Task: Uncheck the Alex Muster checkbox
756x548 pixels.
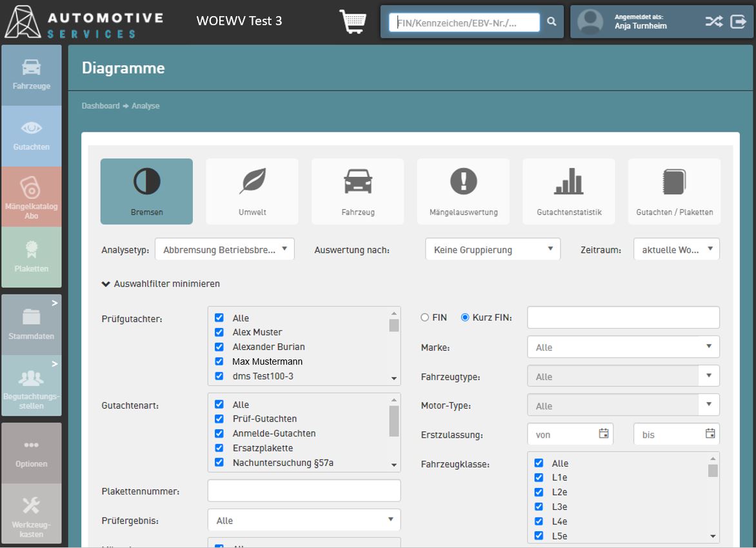Action: [x=219, y=332]
